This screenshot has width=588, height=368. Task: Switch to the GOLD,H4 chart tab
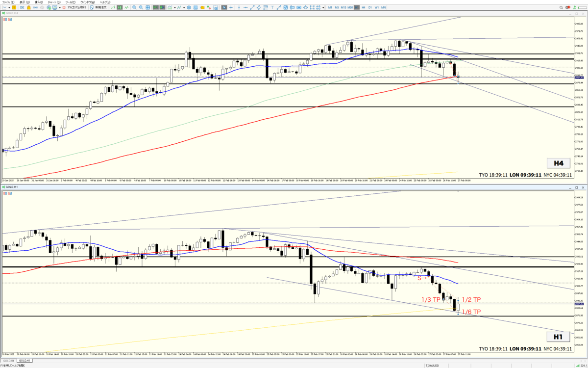8,360
